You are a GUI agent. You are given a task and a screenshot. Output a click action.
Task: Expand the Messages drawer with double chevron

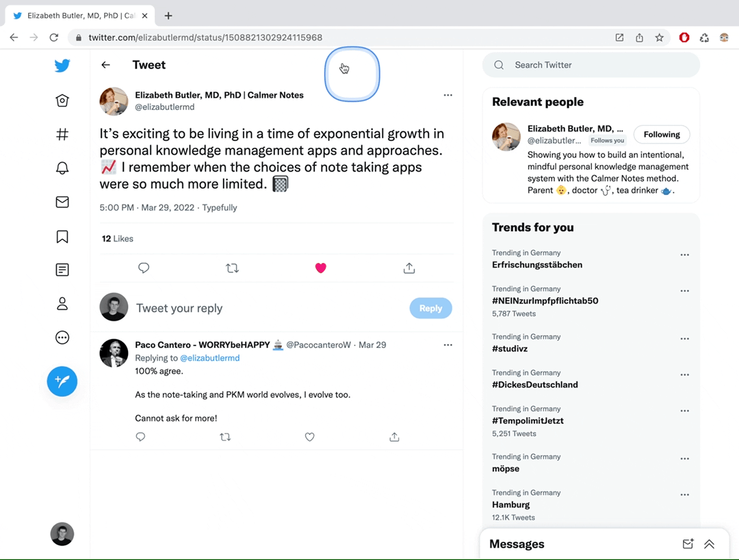[x=709, y=544]
